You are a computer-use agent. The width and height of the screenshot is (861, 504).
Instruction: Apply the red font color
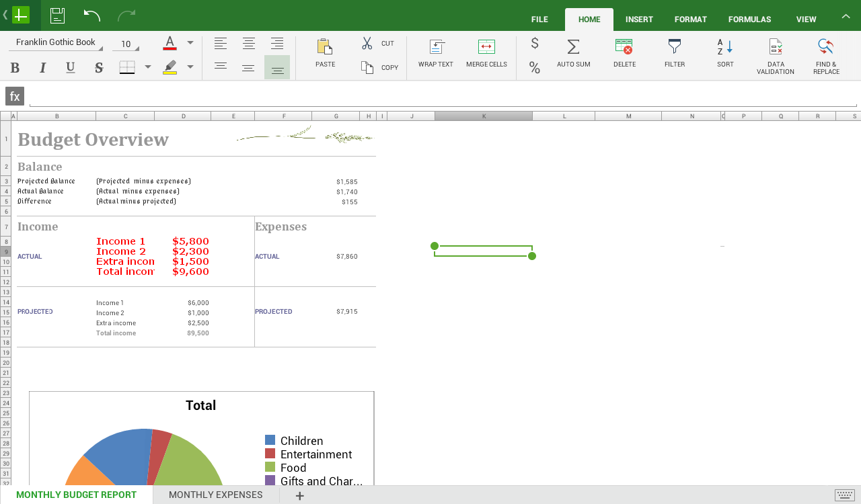[170, 43]
